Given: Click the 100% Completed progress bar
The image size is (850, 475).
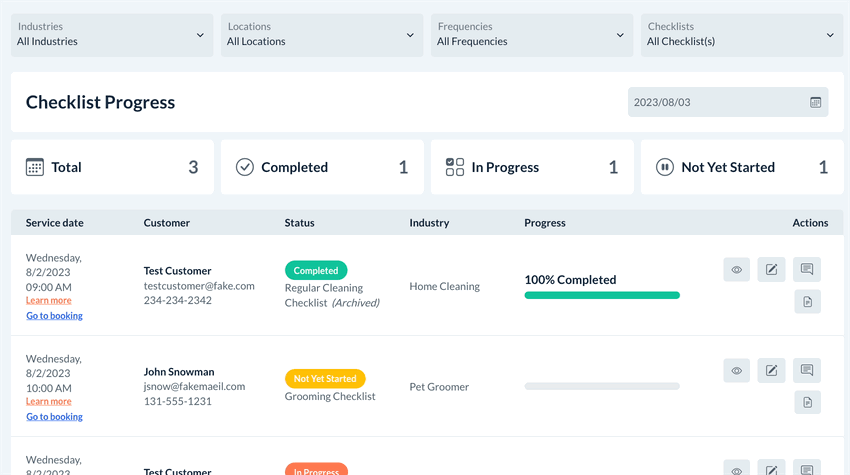Looking at the screenshot, I should (x=602, y=295).
